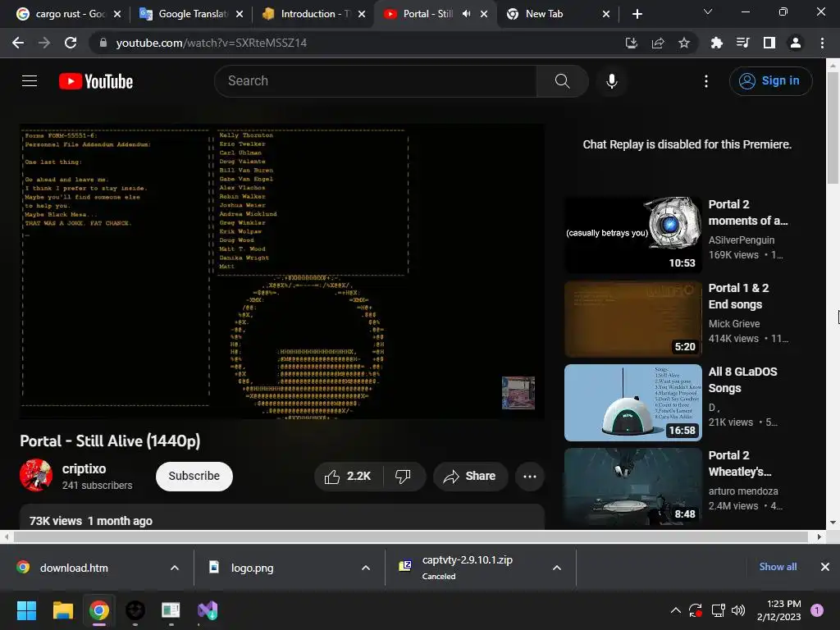Close the Google Translate tab
This screenshot has width=840, height=630.
pyautogui.click(x=240, y=14)
